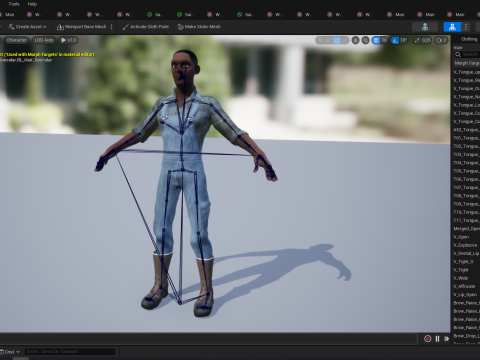Viewport: 480px width, 360px height.
Task: Click Activate Cloth Paint tool
Action: point(146,27)
